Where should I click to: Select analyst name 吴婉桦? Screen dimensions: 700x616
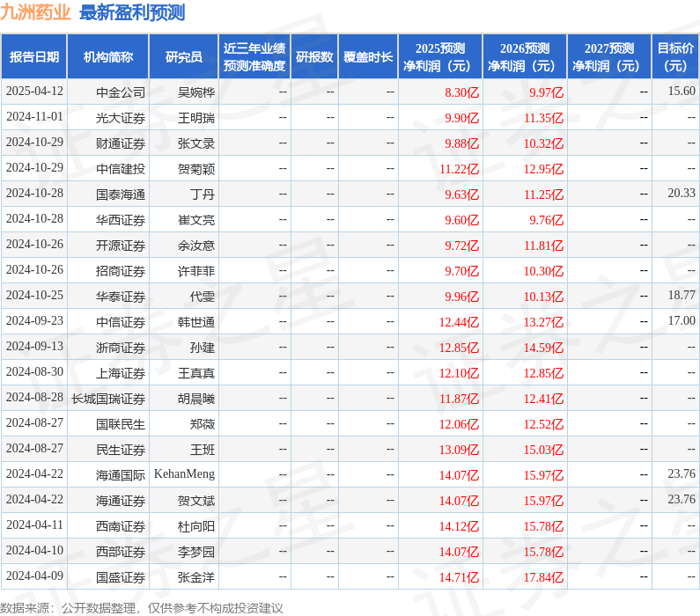[196, 92]
